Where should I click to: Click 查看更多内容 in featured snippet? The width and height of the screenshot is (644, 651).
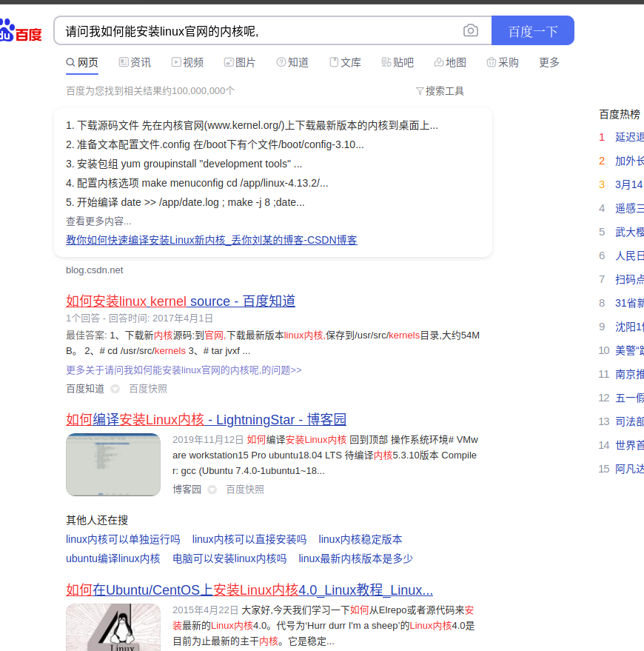tap(98, 221)
